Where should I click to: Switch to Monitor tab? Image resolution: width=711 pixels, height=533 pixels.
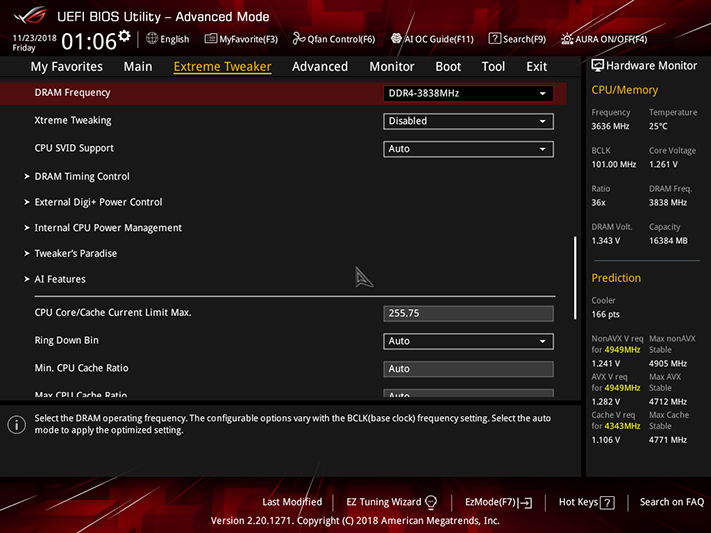pyautogui.click(x=392, y=67)
